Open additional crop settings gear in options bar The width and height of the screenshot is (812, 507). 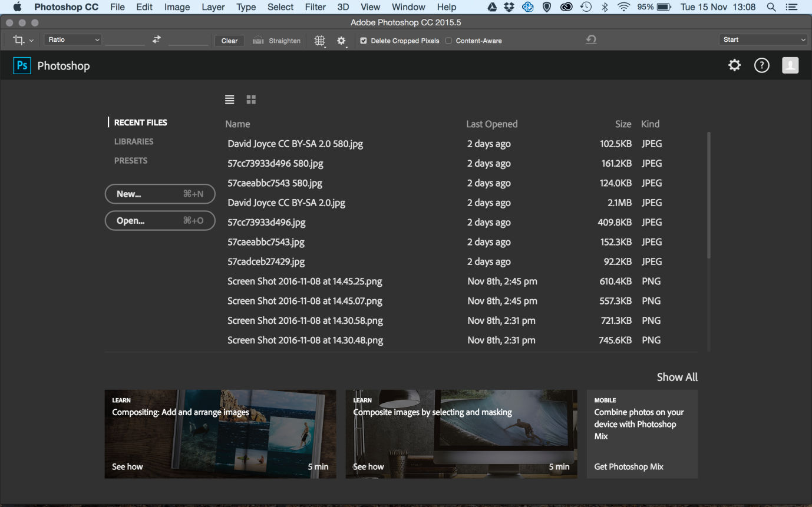point(342,41)
